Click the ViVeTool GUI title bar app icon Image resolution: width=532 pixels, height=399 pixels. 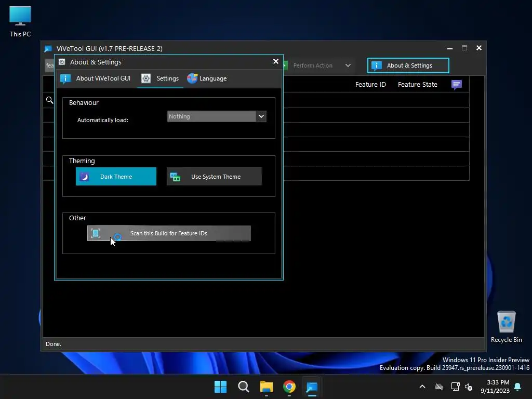click(48, 49)
